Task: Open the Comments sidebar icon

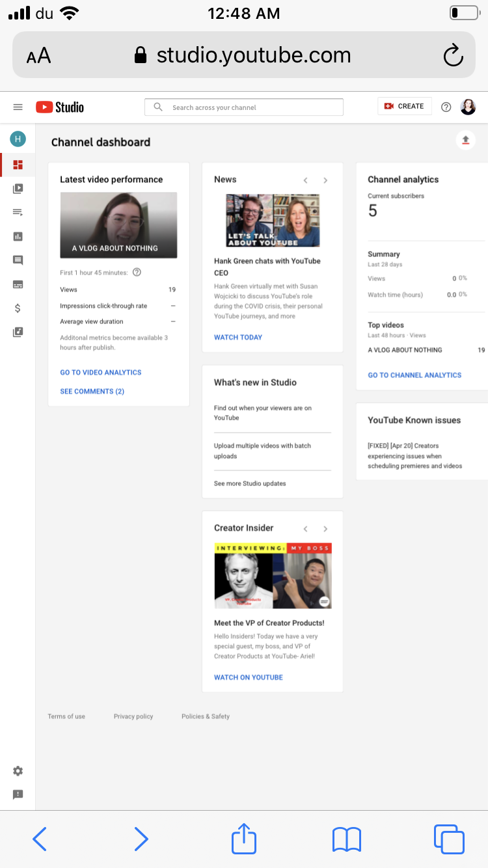Action: tap(18, 260)
